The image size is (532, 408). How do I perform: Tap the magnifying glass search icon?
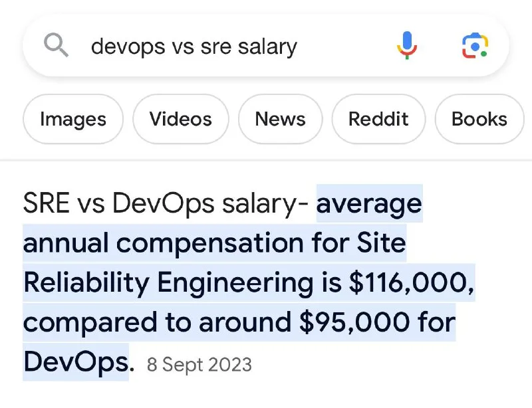click(x=57, y=45)
